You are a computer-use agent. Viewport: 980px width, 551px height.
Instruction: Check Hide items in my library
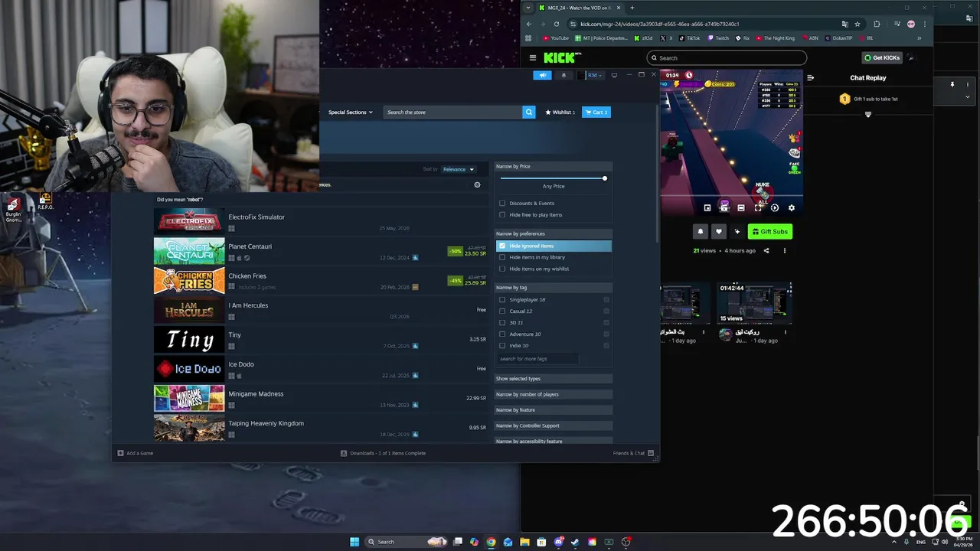pos(502,257)
